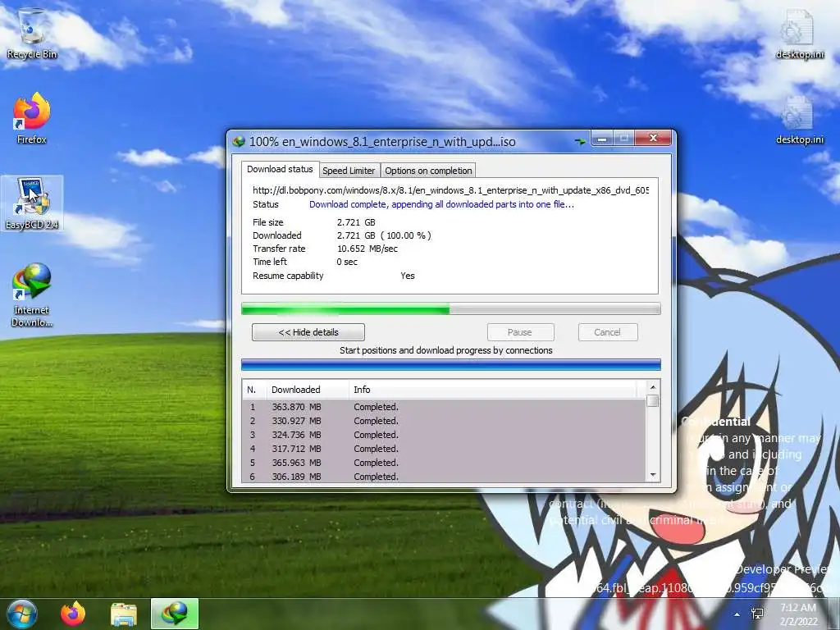
Task: Open the taskbar clock and date
Action: click(x=798, y=614)
